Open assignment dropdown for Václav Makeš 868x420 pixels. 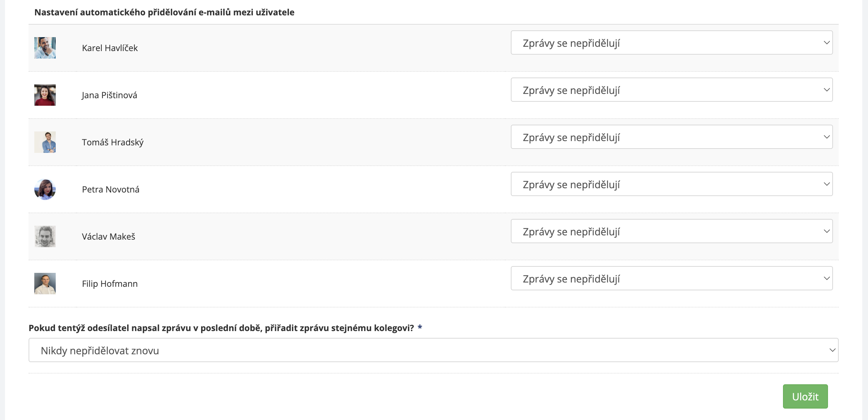(x=672, y=231)
